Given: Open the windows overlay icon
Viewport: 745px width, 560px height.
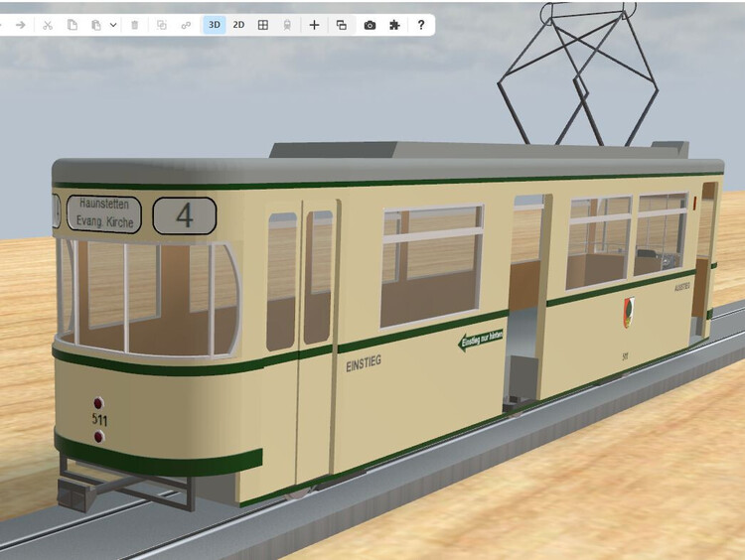Looking at the screenshot, I should (341, 25).
